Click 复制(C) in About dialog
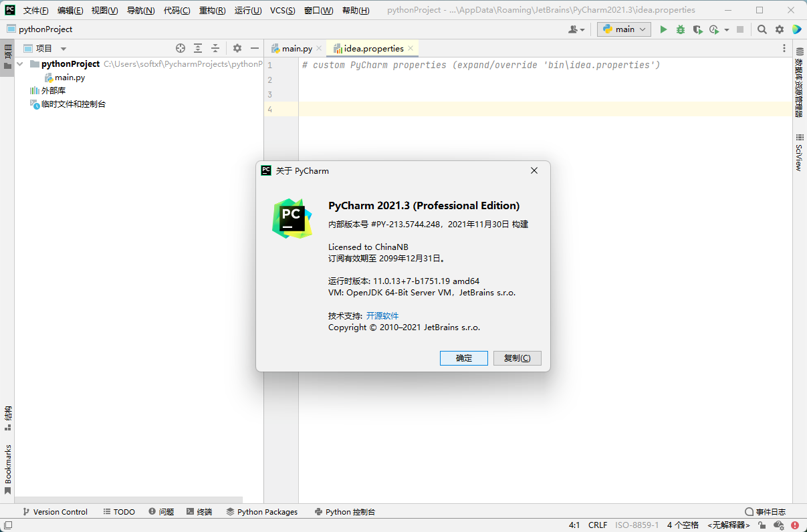The width and height of the screenshot is (807, 532). click(517, 358)
